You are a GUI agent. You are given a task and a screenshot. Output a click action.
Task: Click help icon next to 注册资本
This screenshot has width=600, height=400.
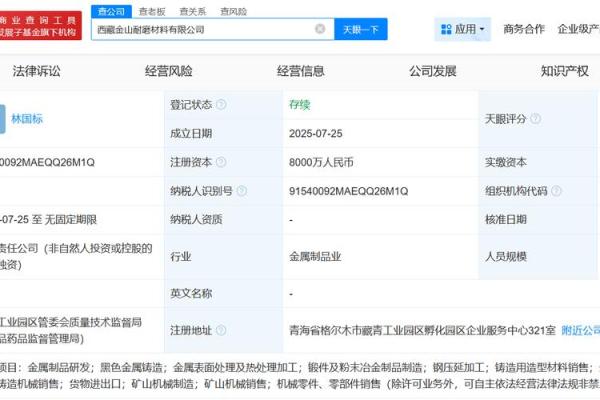221,162
